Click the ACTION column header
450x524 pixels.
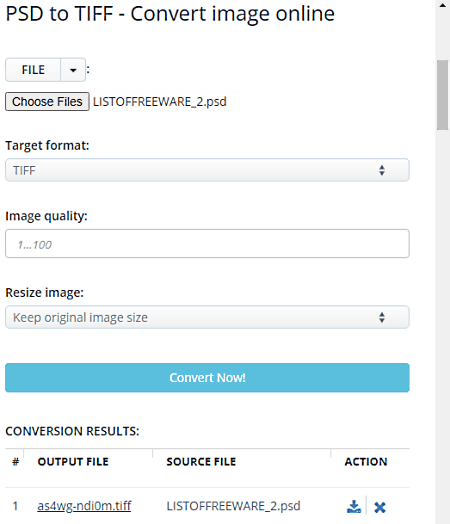coord(366,462)
